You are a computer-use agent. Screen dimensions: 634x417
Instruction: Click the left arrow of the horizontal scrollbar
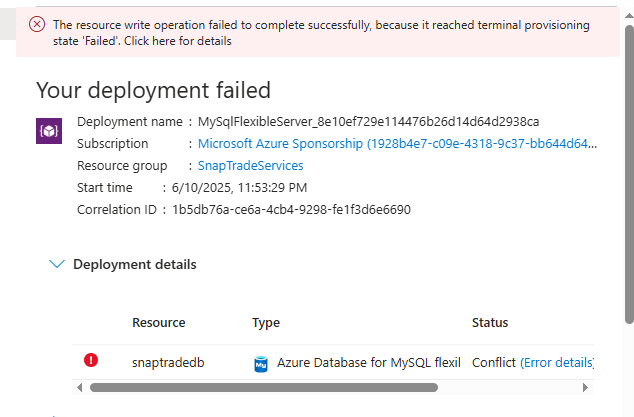tap(82, 386)
